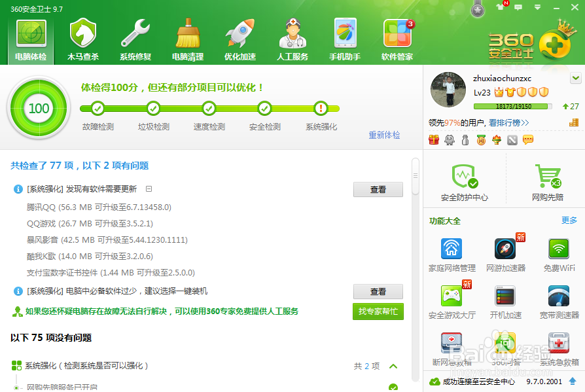Open 360问答 tool

coord(506,349)
